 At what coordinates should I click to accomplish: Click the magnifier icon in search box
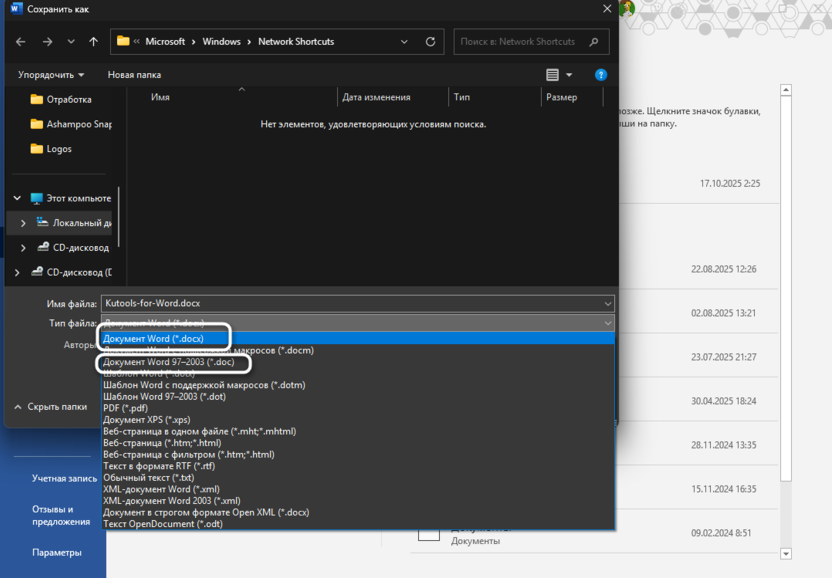pos(594,42)
